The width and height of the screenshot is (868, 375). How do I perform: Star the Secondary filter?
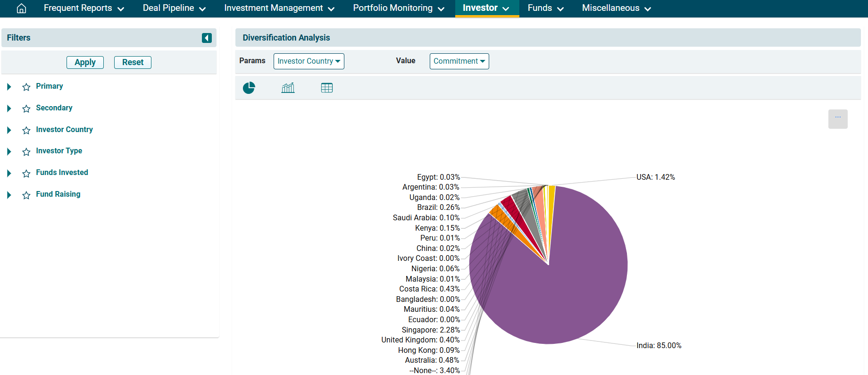[x=26, y=108]
